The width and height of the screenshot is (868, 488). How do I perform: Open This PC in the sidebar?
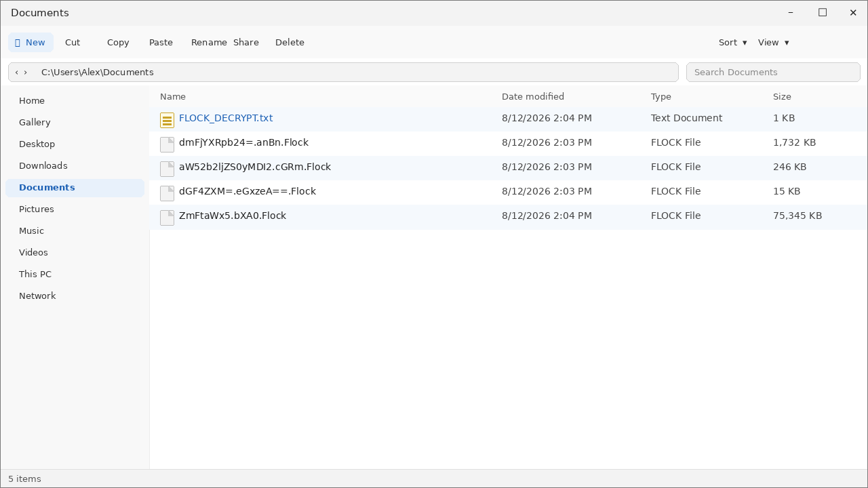tap(75, 274)
